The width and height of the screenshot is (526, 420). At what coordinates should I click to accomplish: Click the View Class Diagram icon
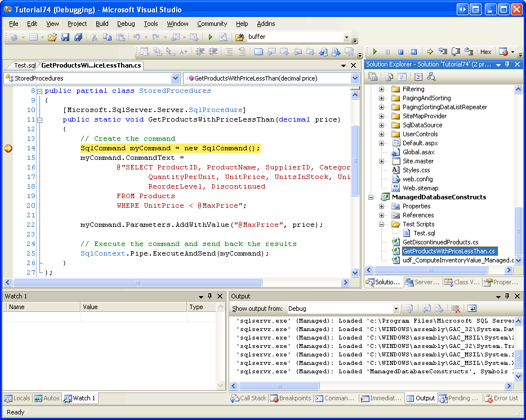tap(431, 77)
